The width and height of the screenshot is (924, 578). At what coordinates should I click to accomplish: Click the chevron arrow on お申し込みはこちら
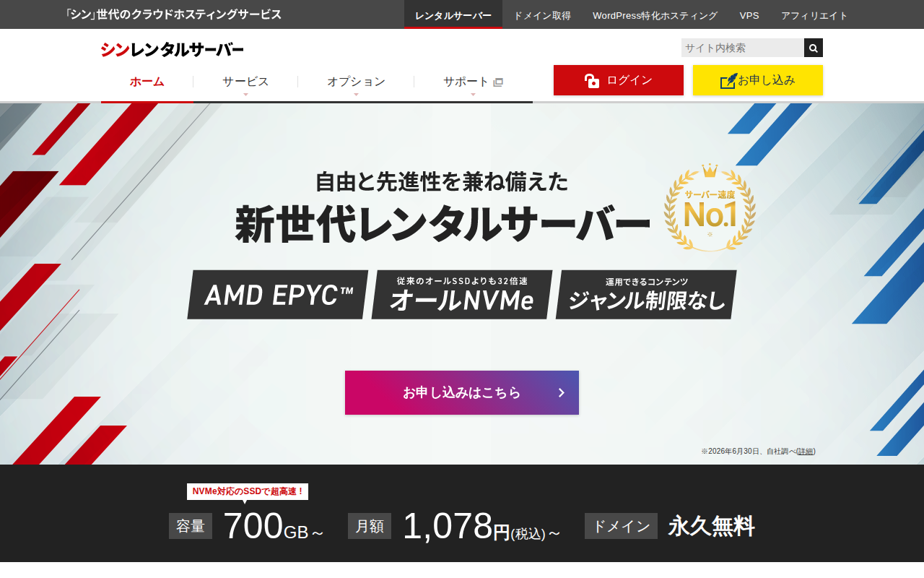point(562,392)
